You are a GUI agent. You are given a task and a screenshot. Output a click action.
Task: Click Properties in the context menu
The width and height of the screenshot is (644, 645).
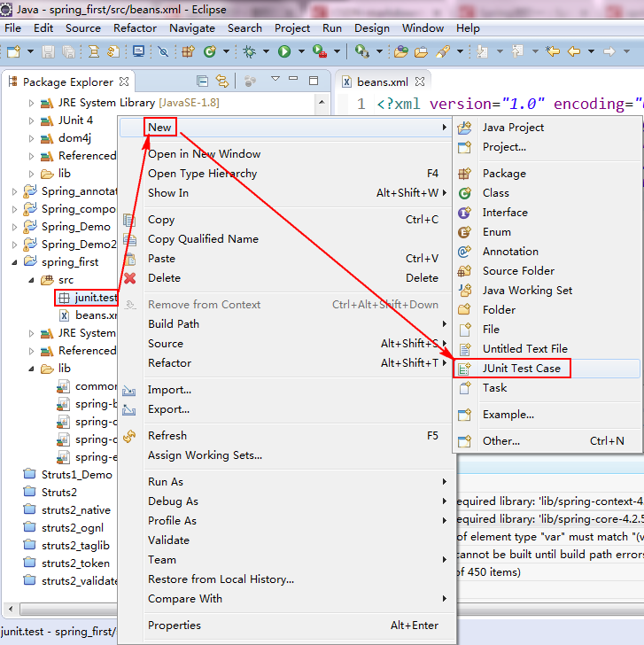pyautogui.click(x=285, y=626)
